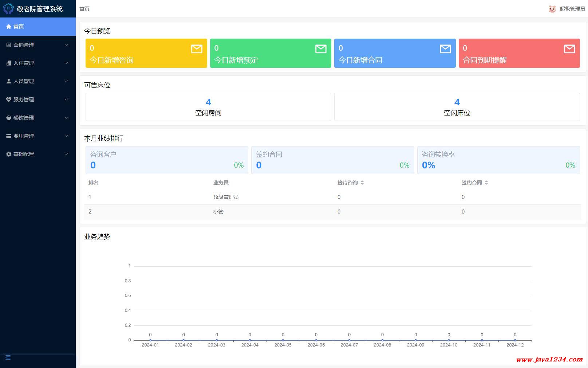Viewport: 588px width, 368px height.
Task: Click the 基础配置 gear icon
Action: [9, 154]
